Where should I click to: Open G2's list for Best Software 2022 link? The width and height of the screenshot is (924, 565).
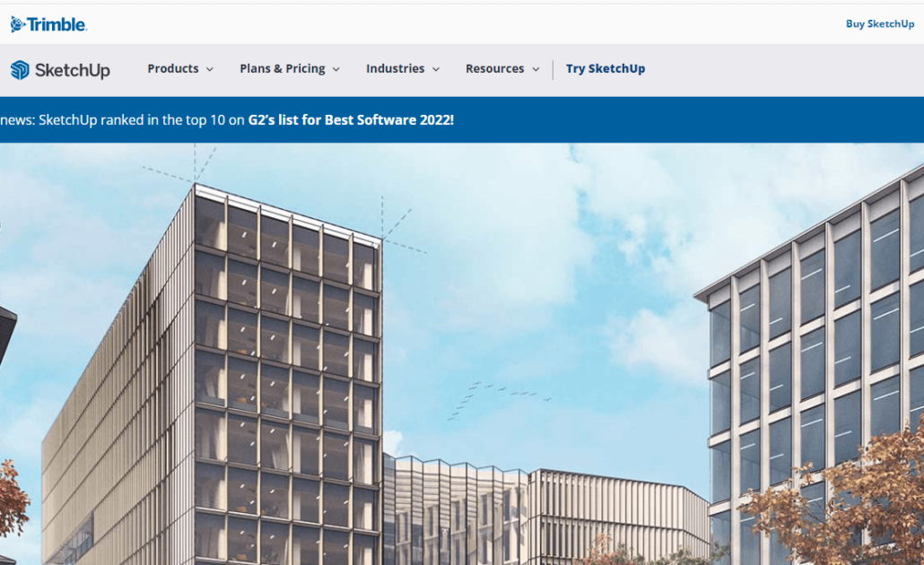tap(351, 119)
